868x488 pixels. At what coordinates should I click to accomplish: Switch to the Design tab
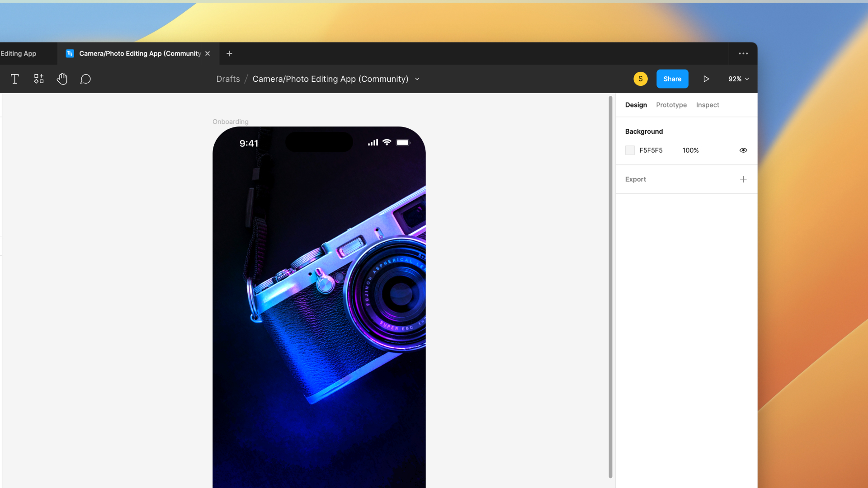click(636, 105)
